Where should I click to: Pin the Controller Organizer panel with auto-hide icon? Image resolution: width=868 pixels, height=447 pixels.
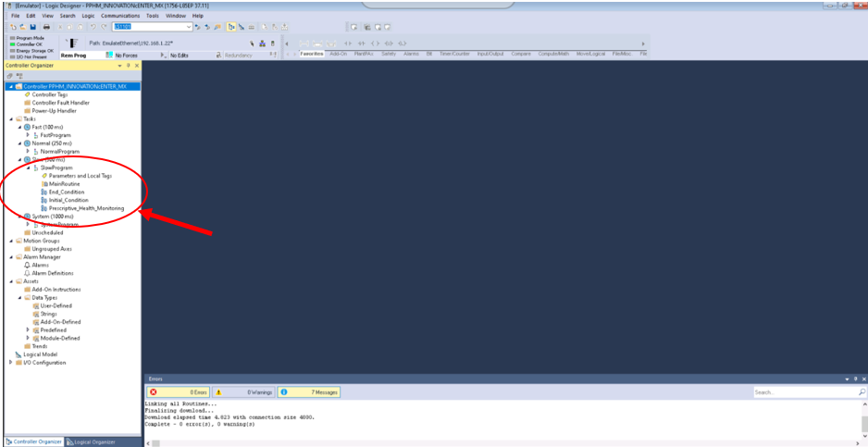129,66
